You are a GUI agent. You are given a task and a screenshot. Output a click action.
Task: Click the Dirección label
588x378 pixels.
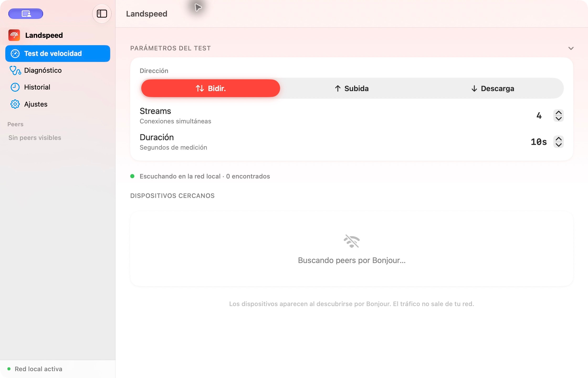click(154, 71)
